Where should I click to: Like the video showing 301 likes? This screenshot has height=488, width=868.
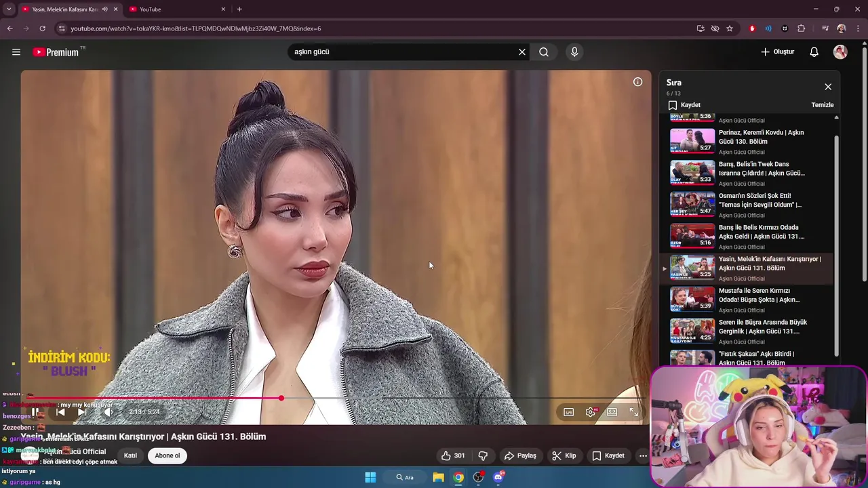click(x=452, y=455)
